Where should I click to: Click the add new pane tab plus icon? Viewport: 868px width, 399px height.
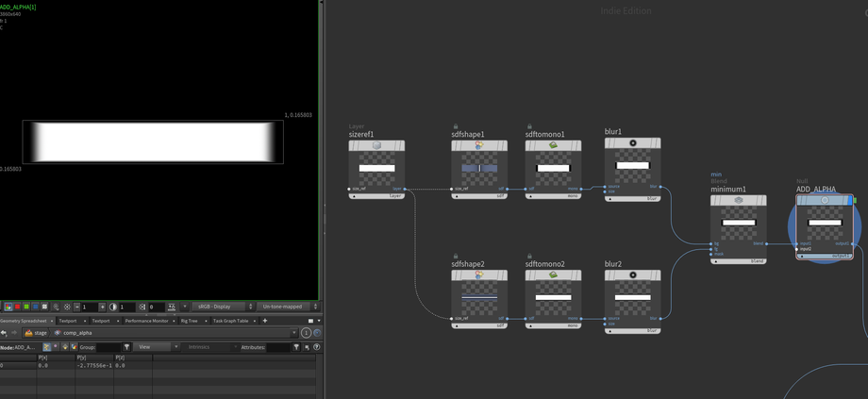click(264, 321)
